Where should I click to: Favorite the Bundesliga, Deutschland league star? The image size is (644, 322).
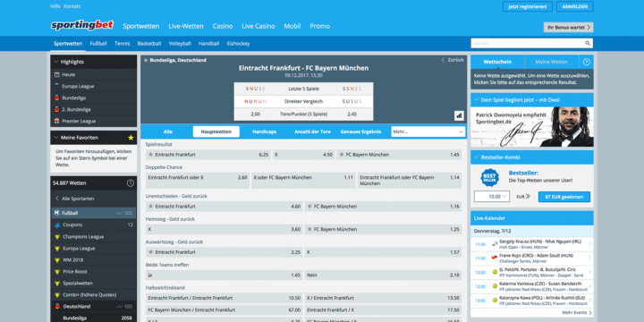coord(146,60)
